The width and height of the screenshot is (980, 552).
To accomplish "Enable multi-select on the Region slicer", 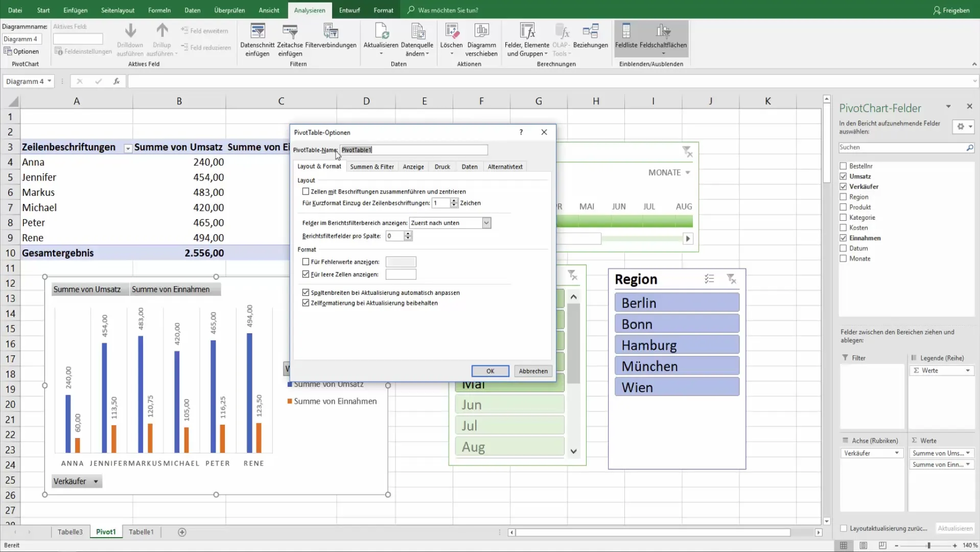I will pyautogui.click(x=709, y=279).
